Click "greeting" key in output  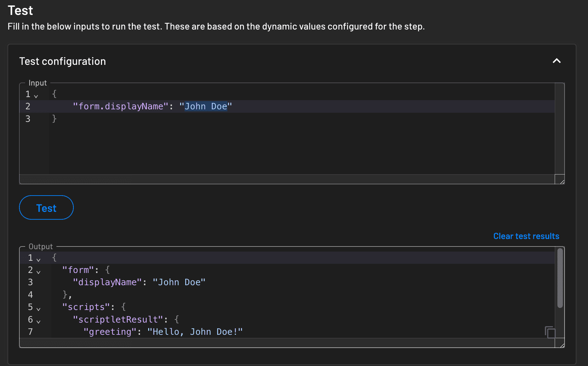point(110,332)
